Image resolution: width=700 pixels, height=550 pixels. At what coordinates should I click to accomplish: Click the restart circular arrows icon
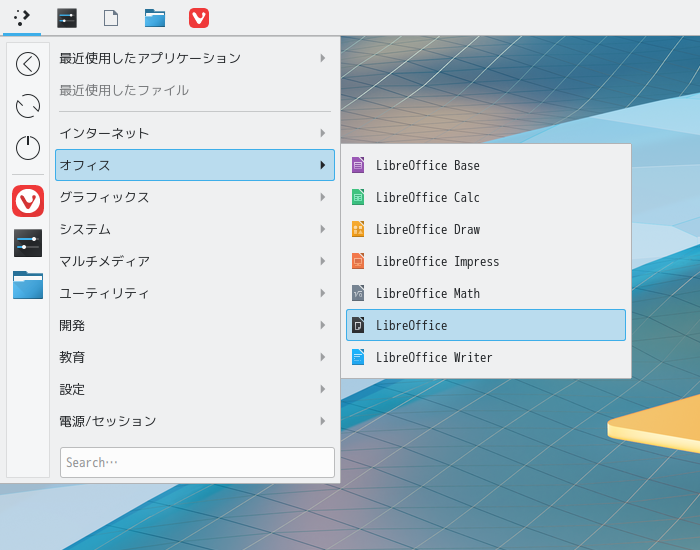click(x=28, y=106)
